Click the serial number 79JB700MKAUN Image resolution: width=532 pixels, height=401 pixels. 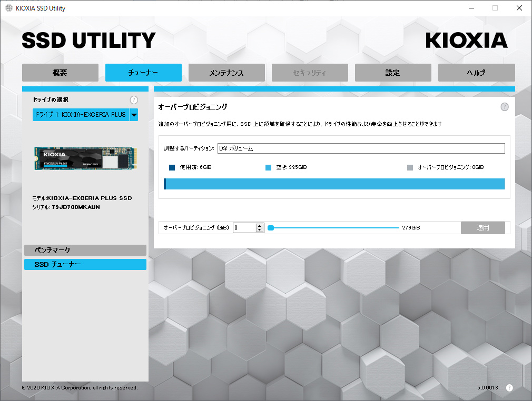76,207
